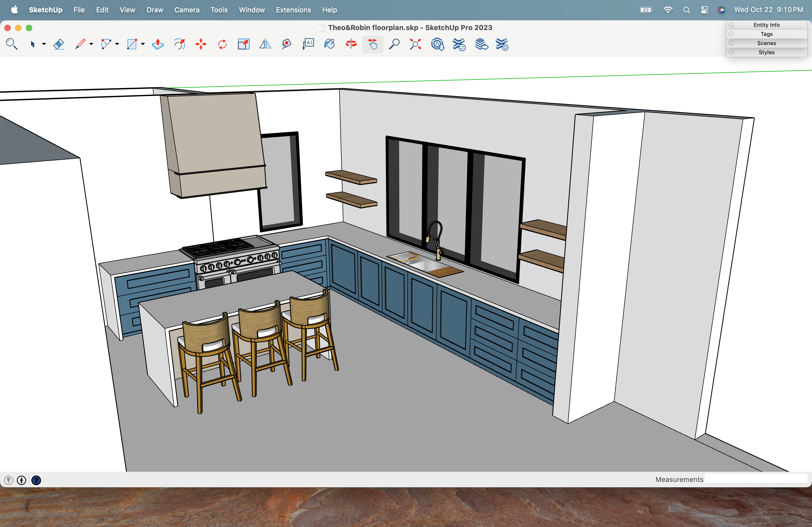Image resolution: width=812 pixels, height=527 pixels.
Task: Open the Extensions menu
Action: click(x=293, y=10)
